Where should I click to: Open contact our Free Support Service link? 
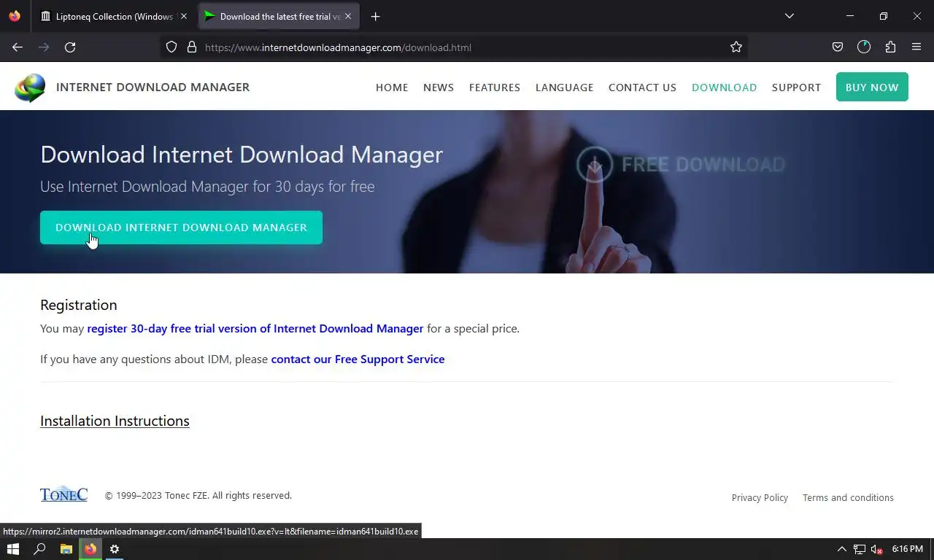(x=358, y=359)
